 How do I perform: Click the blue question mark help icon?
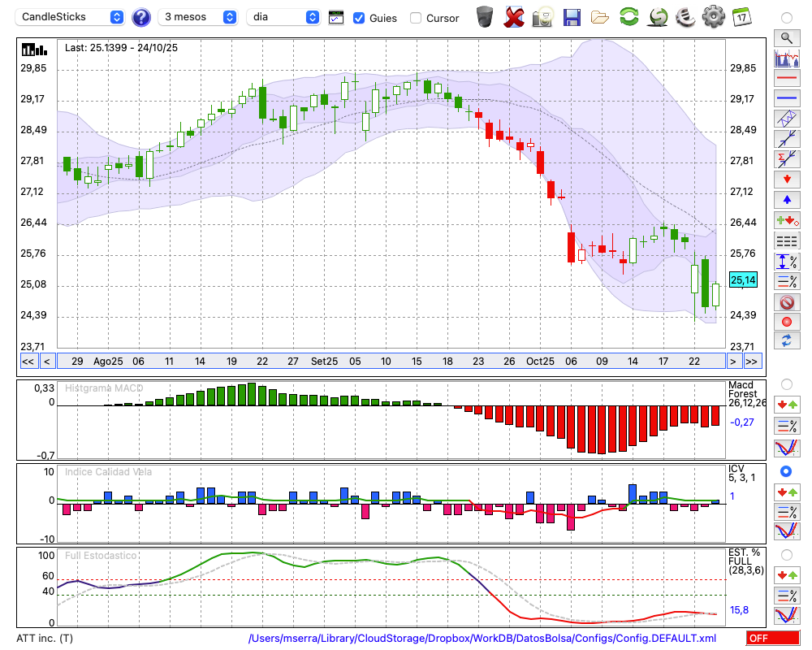click(141, 18)
